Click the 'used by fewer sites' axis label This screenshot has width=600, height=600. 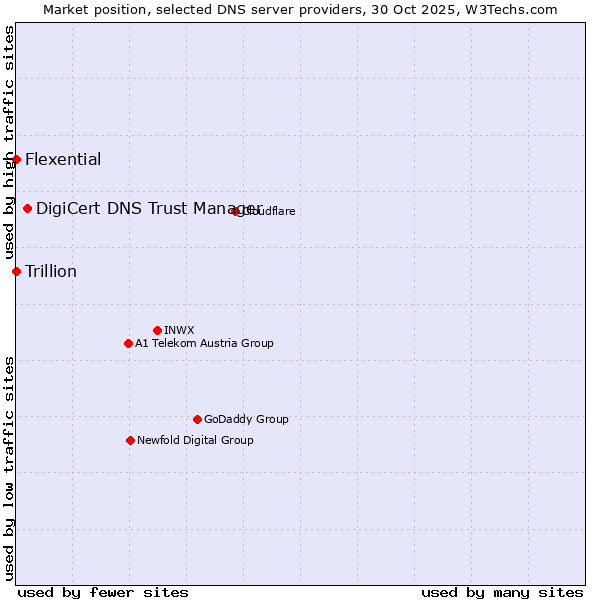(x=103, y=592)
